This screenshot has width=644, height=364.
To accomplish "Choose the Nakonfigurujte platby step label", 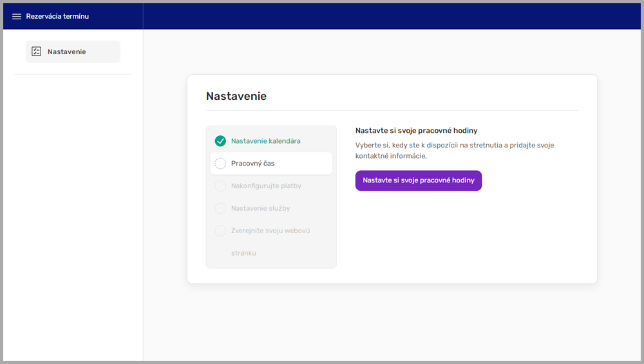I will click(266, 186).
